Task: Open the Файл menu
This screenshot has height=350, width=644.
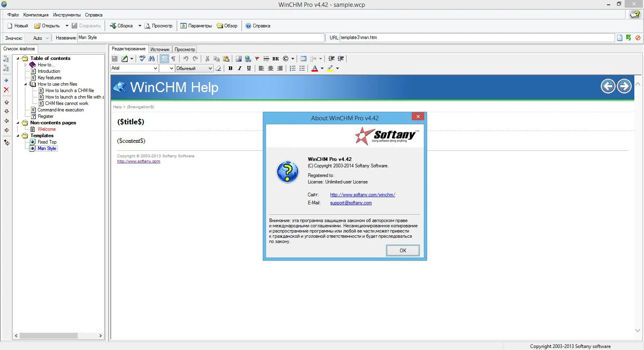Action: pyautogui.click(x=13, y=15)
